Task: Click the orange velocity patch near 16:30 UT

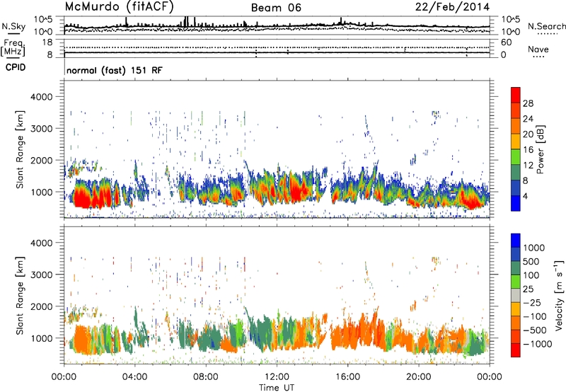Action: [357, 332]
